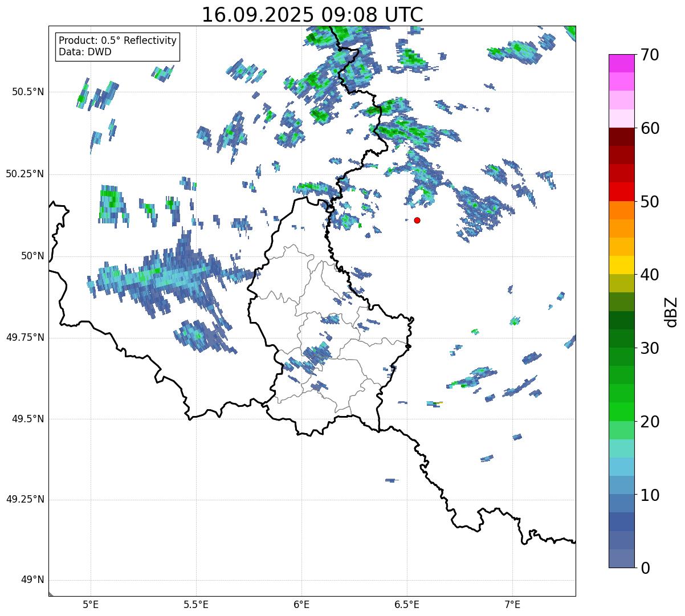Click the Product: 0.5° Reflectivity label
The height and width of the screenshot is (616, 685).
[x=117, y=41]
